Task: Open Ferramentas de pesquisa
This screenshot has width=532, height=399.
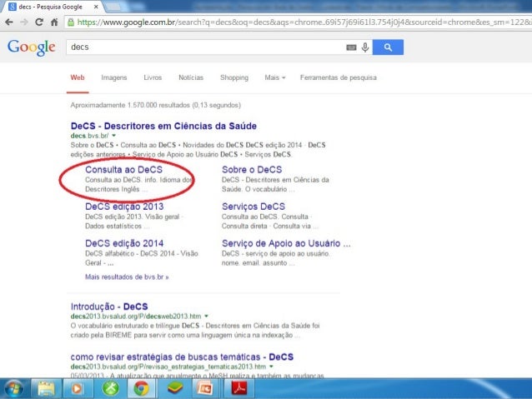Action: click(x=339, y=77)
